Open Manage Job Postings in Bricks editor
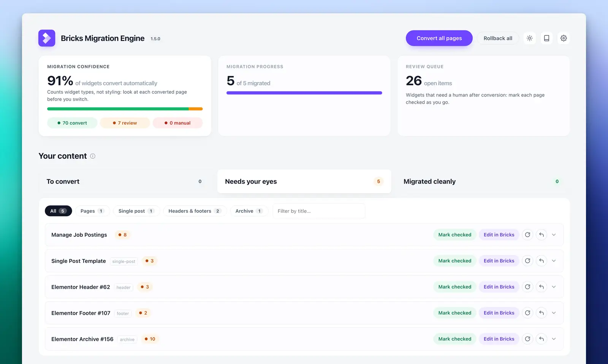 click(x=499, y=235)
